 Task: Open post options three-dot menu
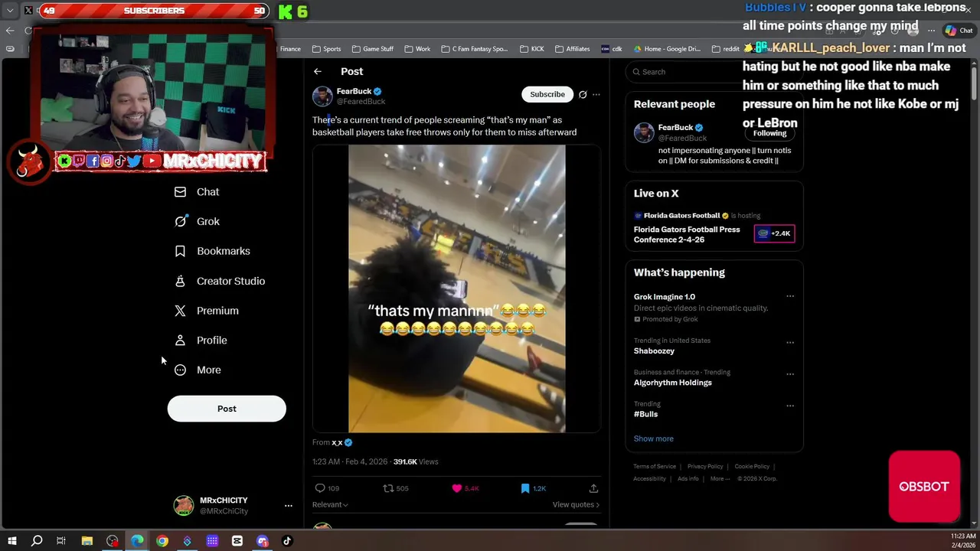pyautogui.click(x=596, y=94)
